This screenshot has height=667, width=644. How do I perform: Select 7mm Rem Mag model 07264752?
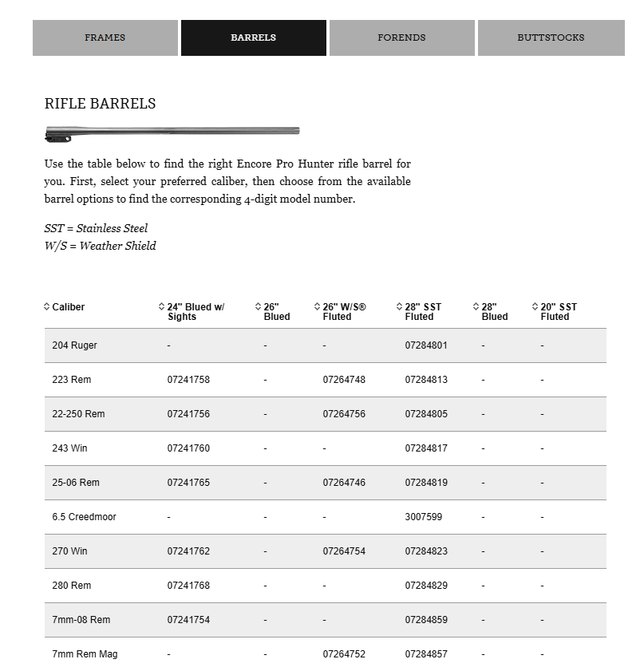click(344, 654)
